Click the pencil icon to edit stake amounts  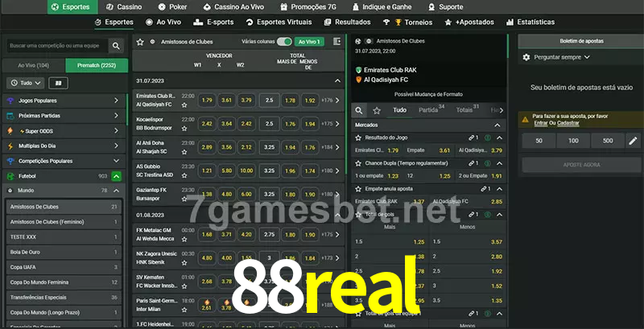tap(633, 141)
